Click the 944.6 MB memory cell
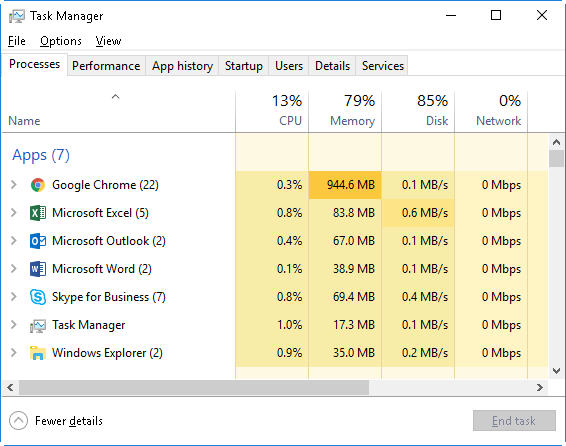The image size is (566, 446). pos(345,185)
